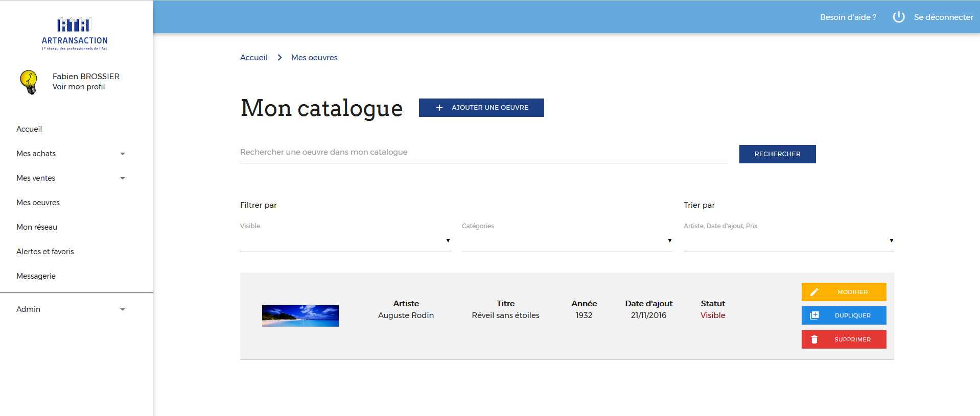Image resolution: width=980 pixels, height=416 pixels.
Task: Click the date 21/11/2016
Action: (x=648, y=315)
